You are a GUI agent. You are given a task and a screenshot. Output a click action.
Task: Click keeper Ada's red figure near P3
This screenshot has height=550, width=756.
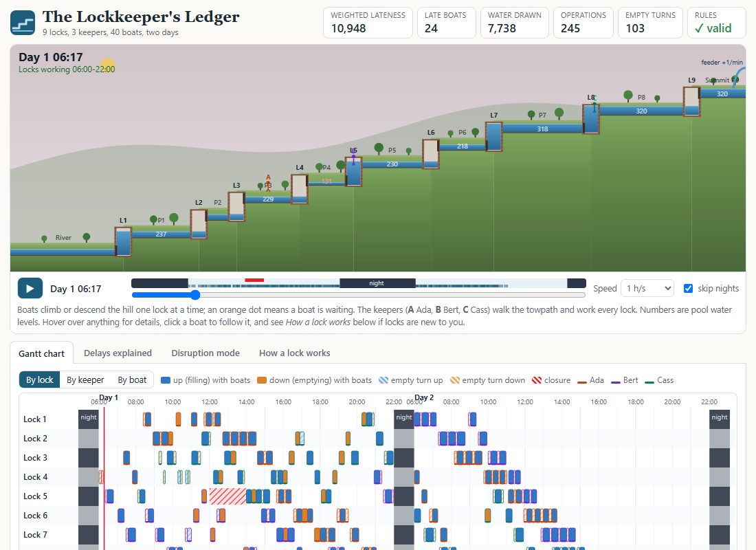tap(268, 185)
